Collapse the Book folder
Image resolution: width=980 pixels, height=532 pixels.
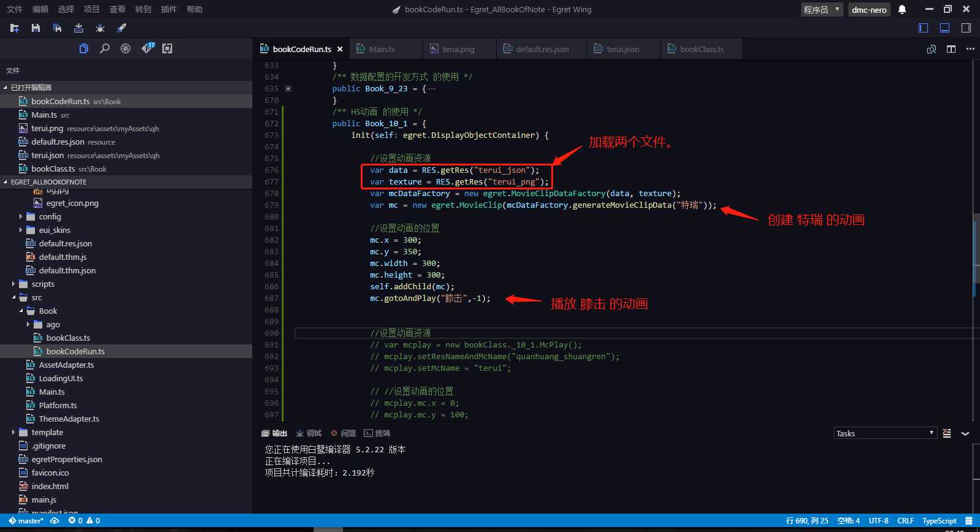point(20,311)
